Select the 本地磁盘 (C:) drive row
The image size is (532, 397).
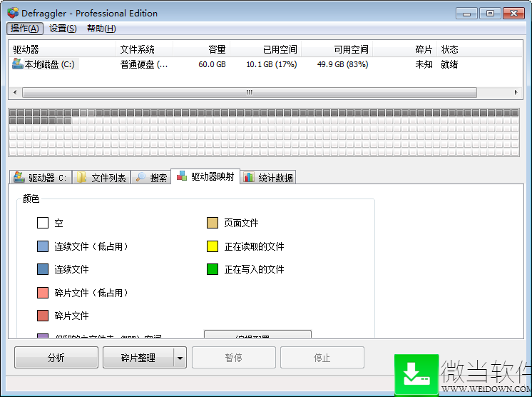[265, 64]
